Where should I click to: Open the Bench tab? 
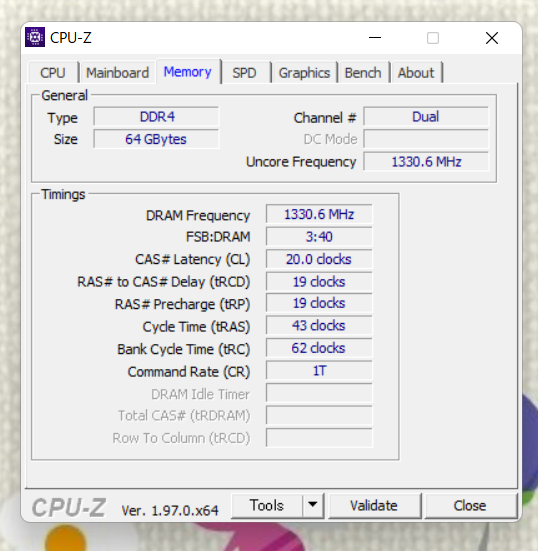[363, 73]
